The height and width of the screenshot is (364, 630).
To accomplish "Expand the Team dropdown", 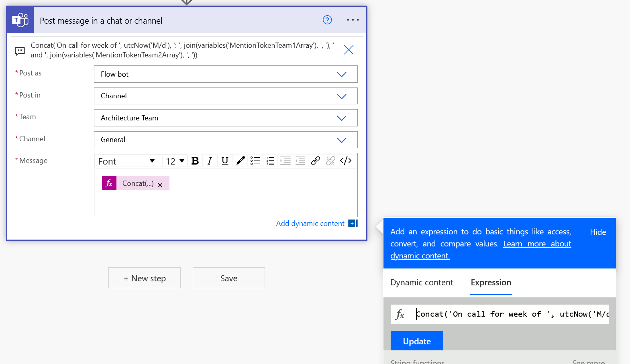I will point(342,118).
